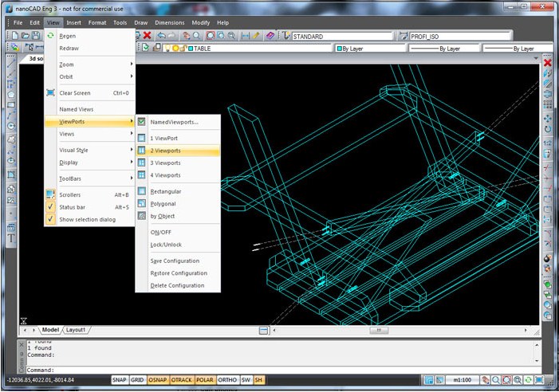Expand the Visual Style submenu
Viewport: 559px width, 392px height.
89,150
